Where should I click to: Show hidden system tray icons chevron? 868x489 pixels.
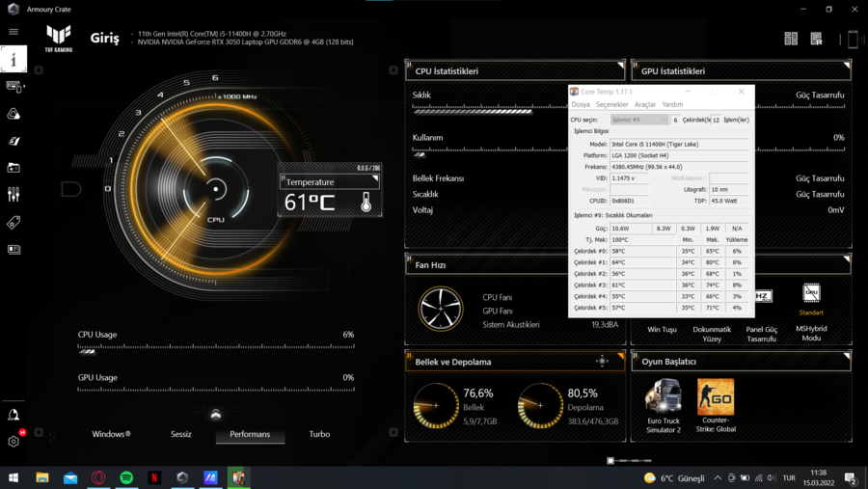[718, 477]
